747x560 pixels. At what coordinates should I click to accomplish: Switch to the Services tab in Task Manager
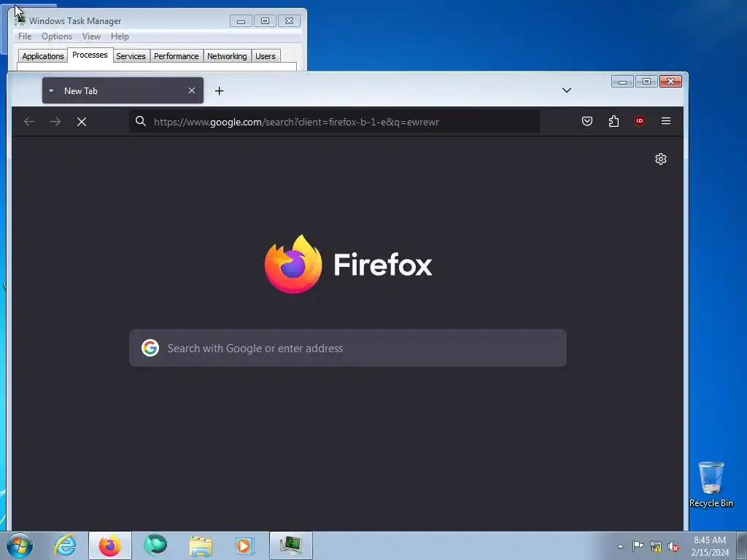coord(131,56)
